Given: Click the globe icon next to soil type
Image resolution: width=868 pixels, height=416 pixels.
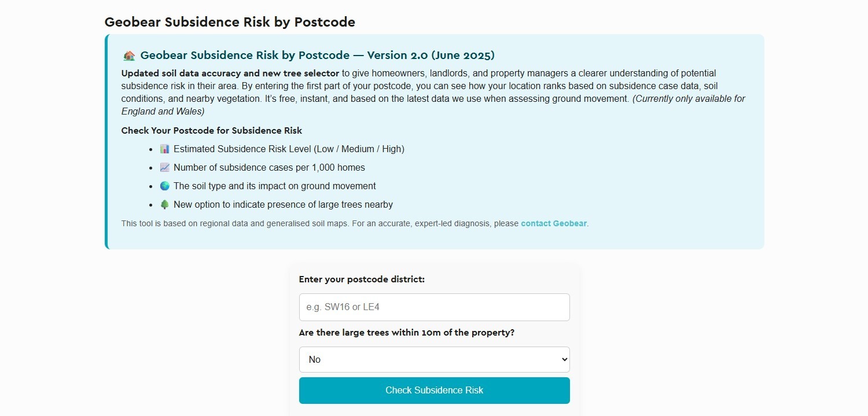Looking at the screenshot, I should tap(164, 186).
